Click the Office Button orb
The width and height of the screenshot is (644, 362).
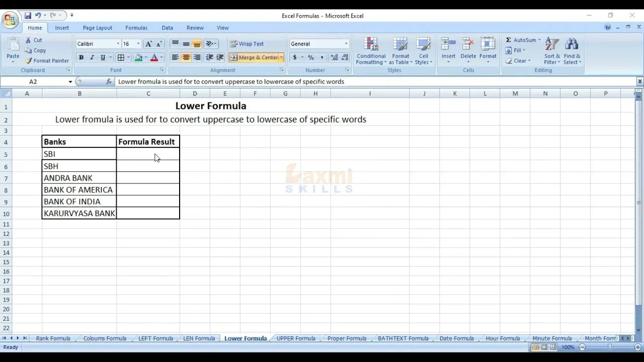pos(10,20)
